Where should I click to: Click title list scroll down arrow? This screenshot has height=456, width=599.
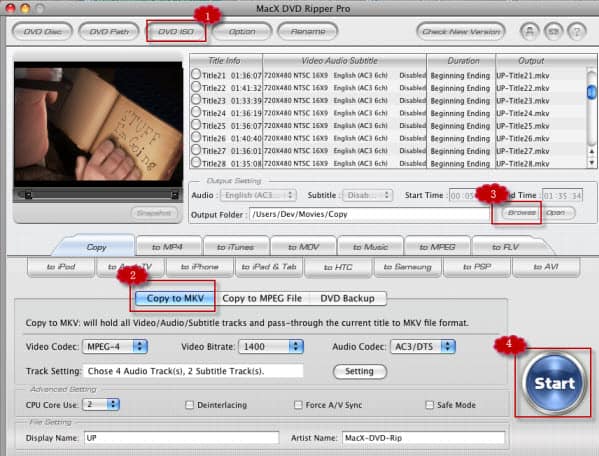click(x=592, y=162)
